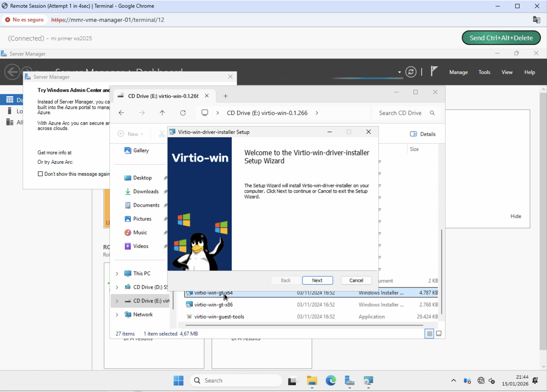
Task: Open the Tools menu in Server Manager
Action: 484,72
